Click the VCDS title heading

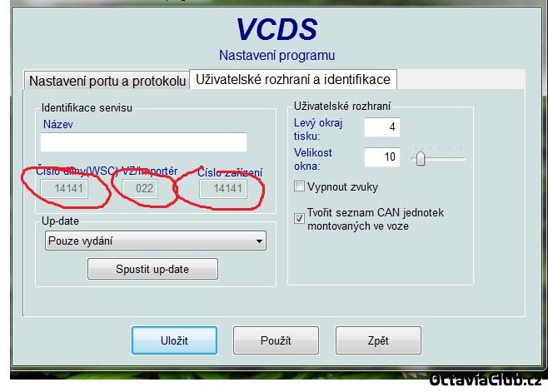tap(276, 30)
